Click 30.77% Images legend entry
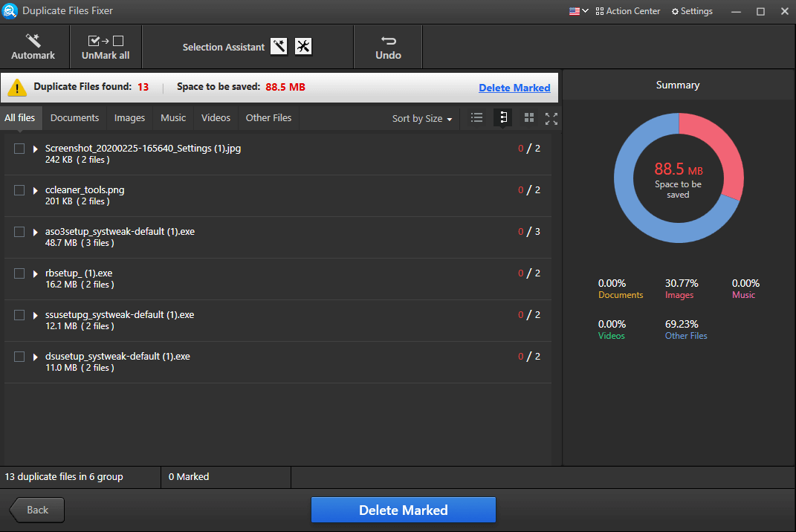 (682, 289)
